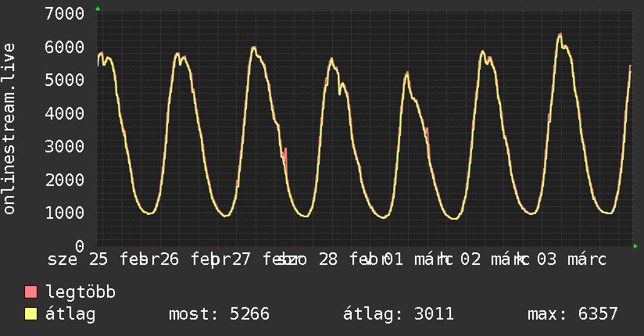Click the 'átlag: 3011' average statistic
This screenshot has height=336, width=644.
399,314
